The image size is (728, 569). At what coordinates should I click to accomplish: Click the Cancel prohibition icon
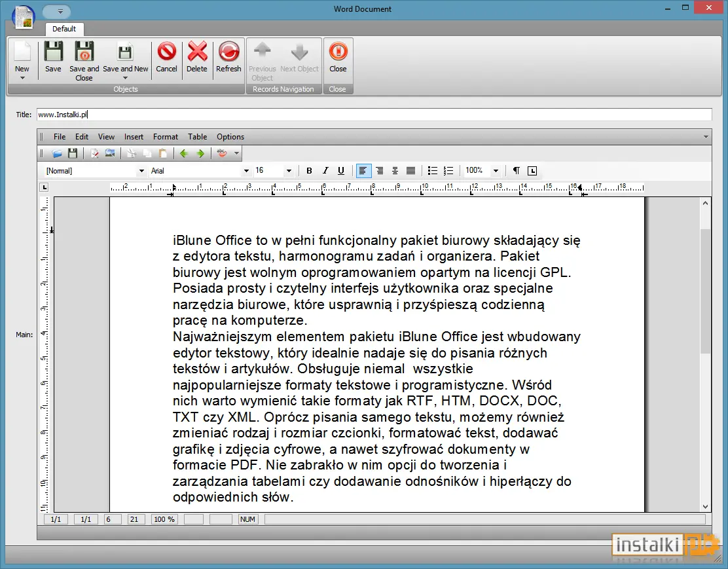click(166, 52)
